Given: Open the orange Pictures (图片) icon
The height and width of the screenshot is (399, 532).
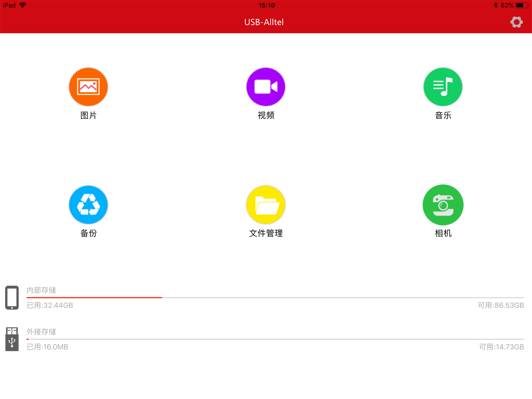Looking at the screenshot, I should pos(88,87).
